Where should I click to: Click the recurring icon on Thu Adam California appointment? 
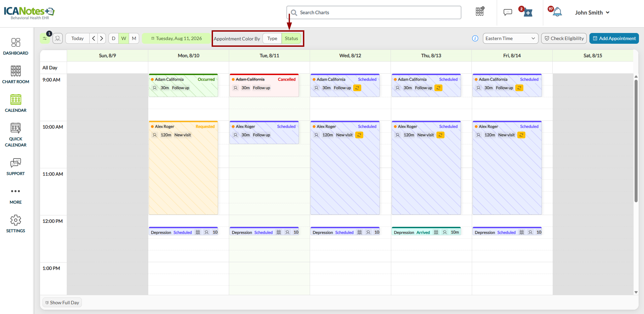[x=438, y=88]
